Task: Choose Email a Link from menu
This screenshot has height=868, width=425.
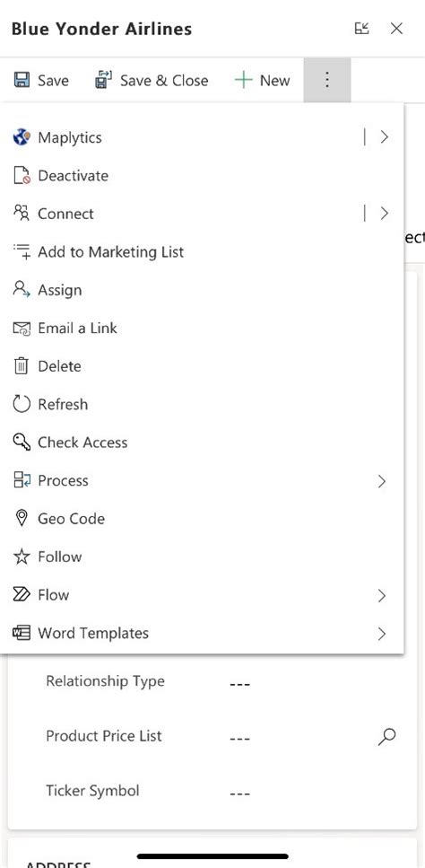Action: click(x=202, y=329)
